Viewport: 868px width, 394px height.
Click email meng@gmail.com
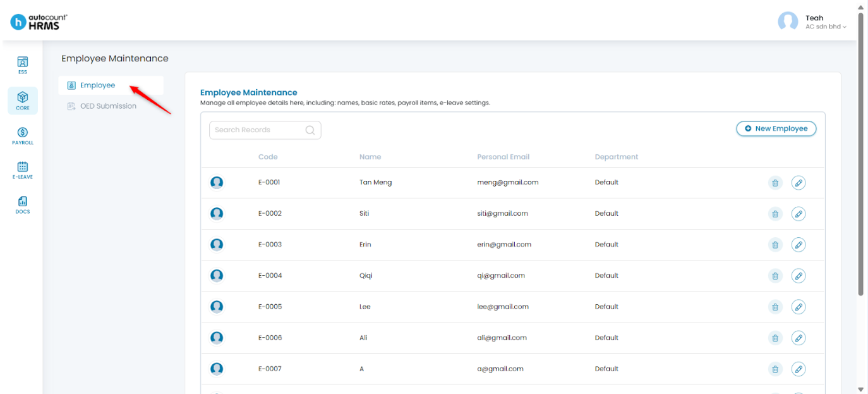tap(508, 182)
